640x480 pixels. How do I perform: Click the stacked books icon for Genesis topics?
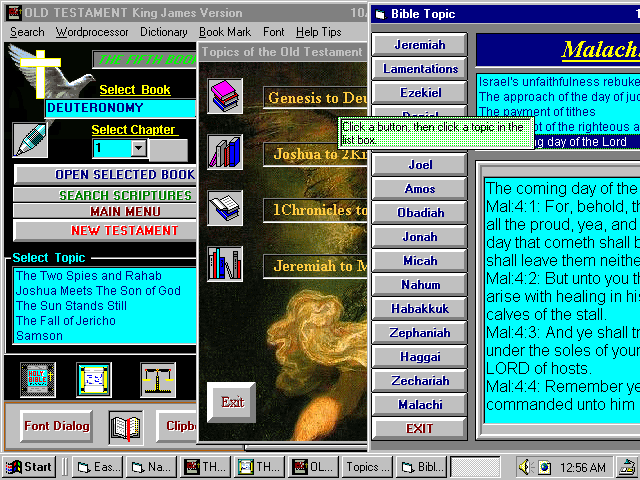[224, 96]
